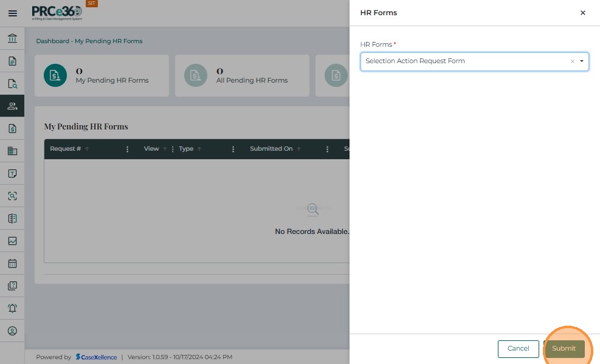Open the calendar sidebar icon
The height and width of the screenshot is (364, 600).
click(x=12, y=264)
